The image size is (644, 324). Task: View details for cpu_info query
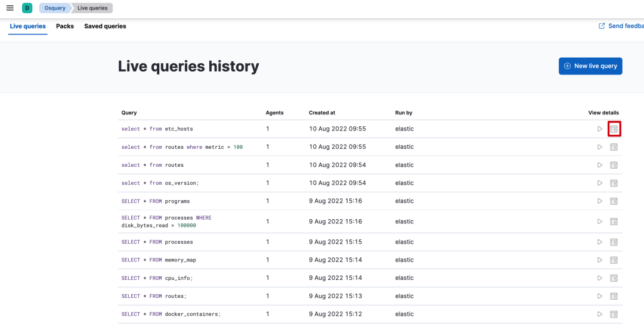[614, 278]
